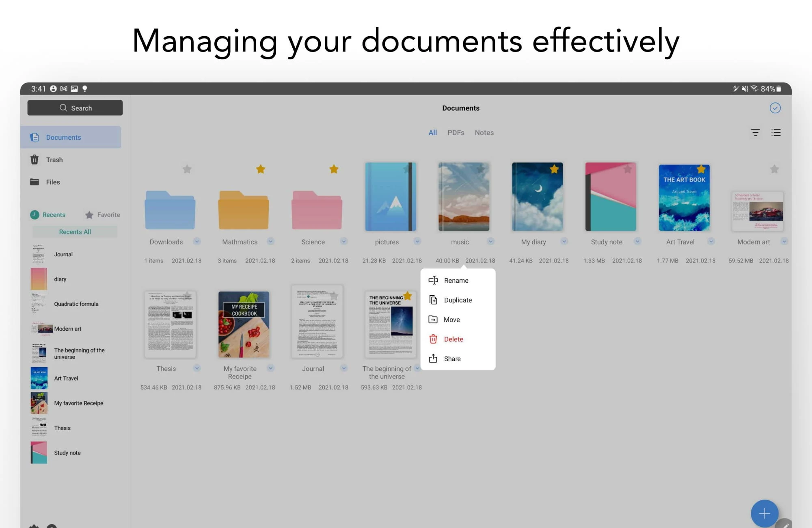The height and width of the screenshot is (528, 812).
Task: Open the Science folder
Action: point(317,210)
